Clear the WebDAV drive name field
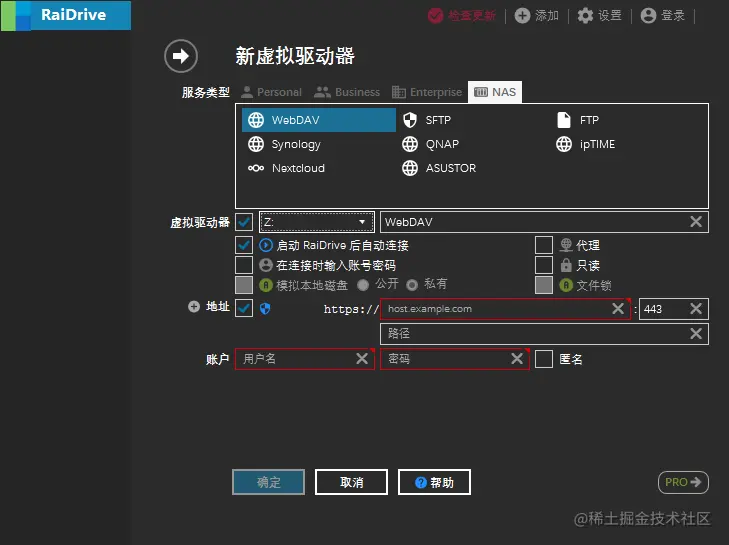This screenshot has height=545, width=729. [x=696, y=222]
